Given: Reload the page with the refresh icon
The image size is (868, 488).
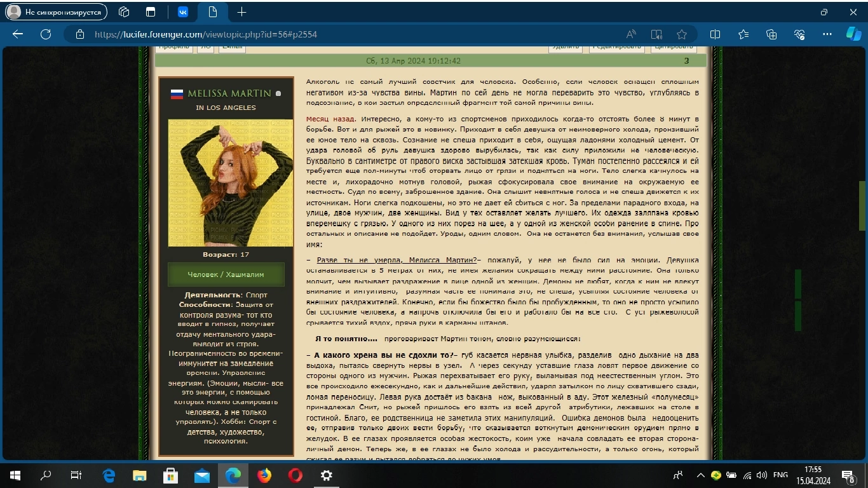Looking at the screenshot, I should tap(44, 34).
